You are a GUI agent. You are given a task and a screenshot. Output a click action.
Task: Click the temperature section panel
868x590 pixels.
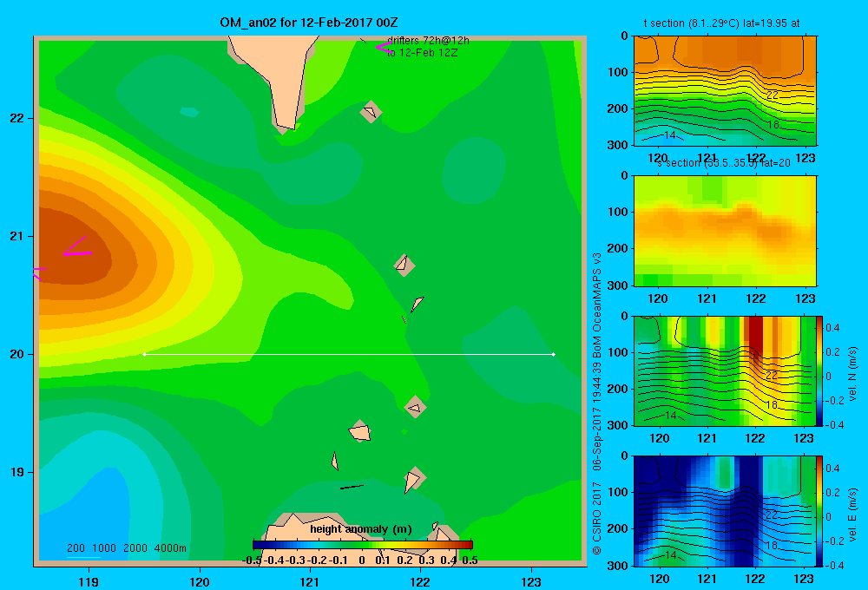click(x=725, y=91)
